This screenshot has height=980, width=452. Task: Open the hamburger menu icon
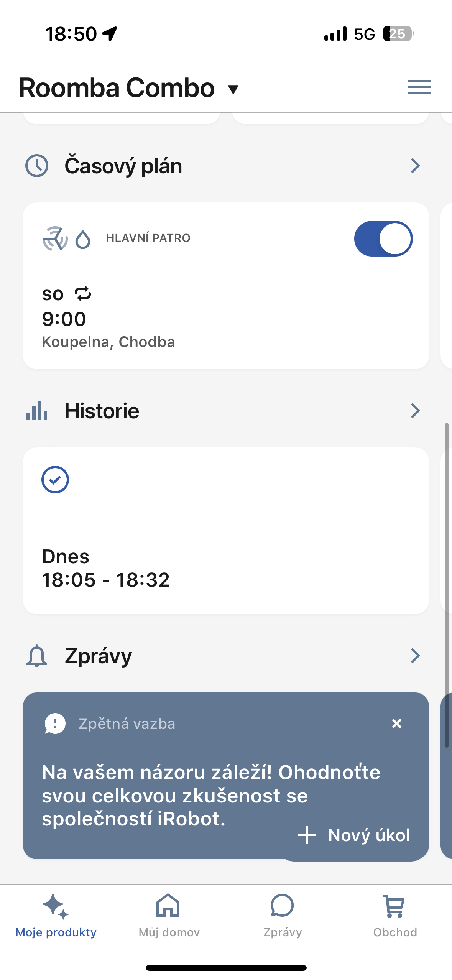419,87
